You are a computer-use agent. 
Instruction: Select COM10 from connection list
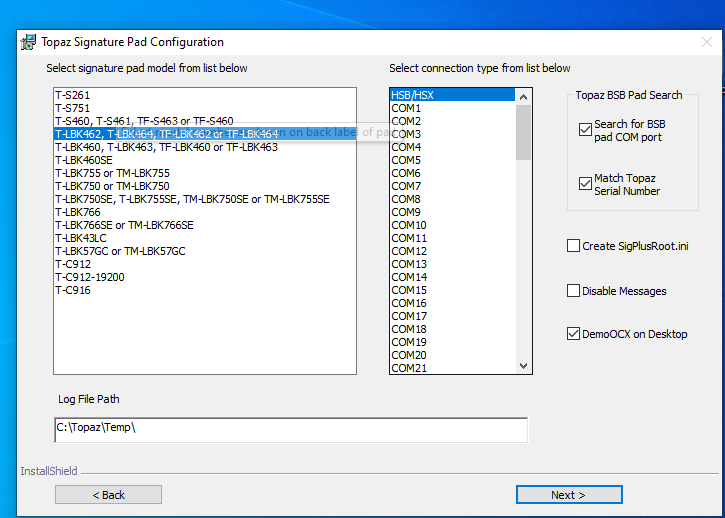(x=409, y=225)
